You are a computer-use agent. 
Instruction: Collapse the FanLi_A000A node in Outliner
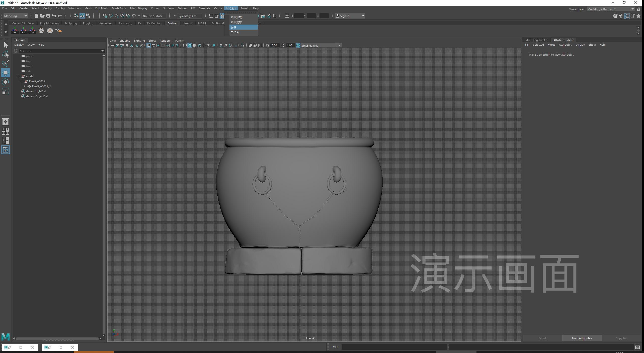click(22, 81)
